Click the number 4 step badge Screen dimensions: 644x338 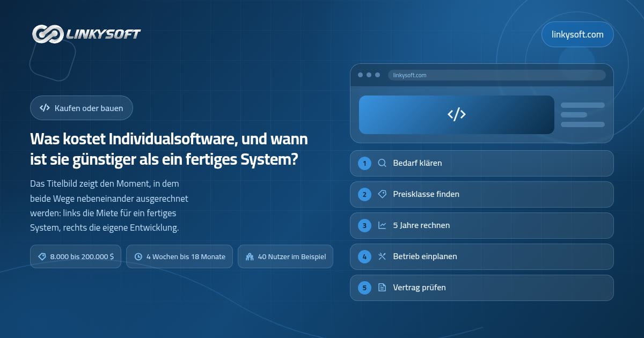364,256
